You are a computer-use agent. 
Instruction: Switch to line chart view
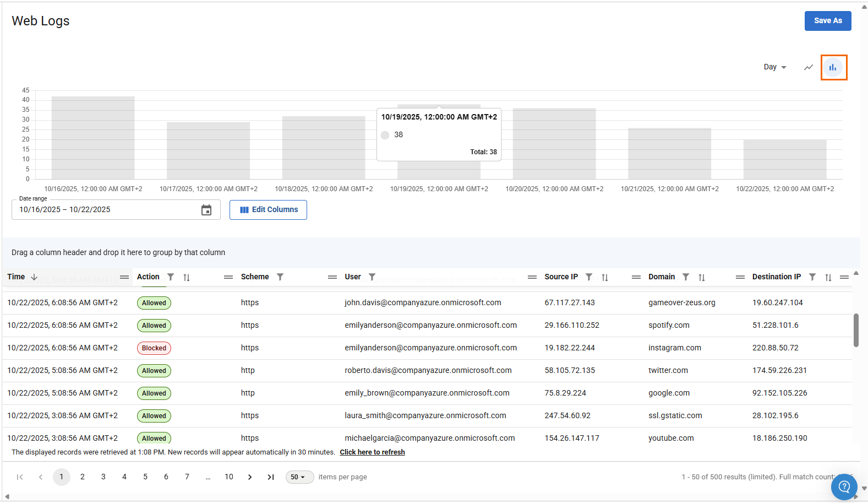(x=808, y=67)
